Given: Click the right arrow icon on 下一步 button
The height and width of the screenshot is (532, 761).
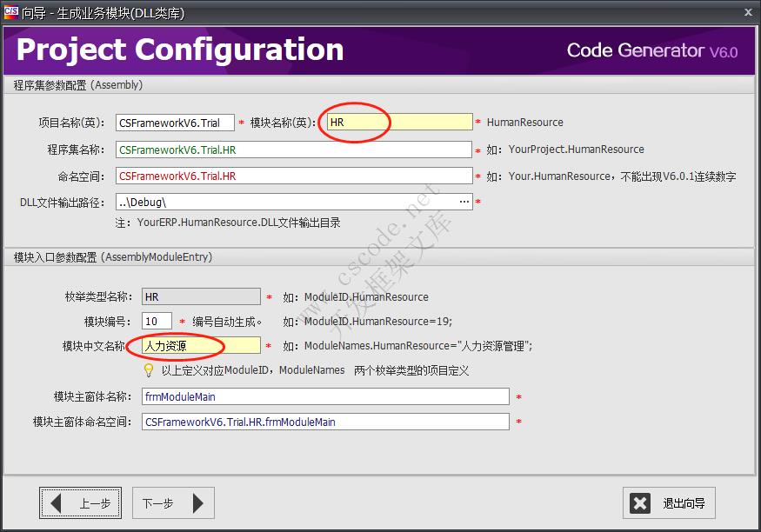Looking at the screenshot, I should click(x=198, y=502).
